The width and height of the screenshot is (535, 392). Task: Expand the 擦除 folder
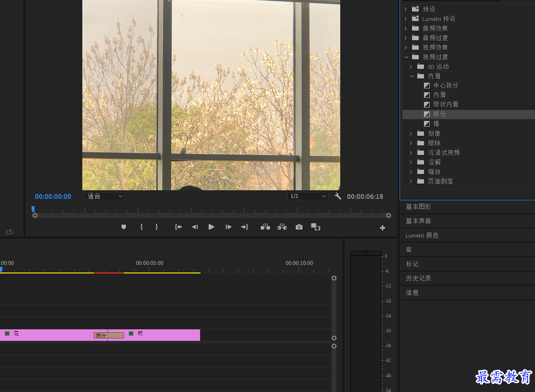411,143
